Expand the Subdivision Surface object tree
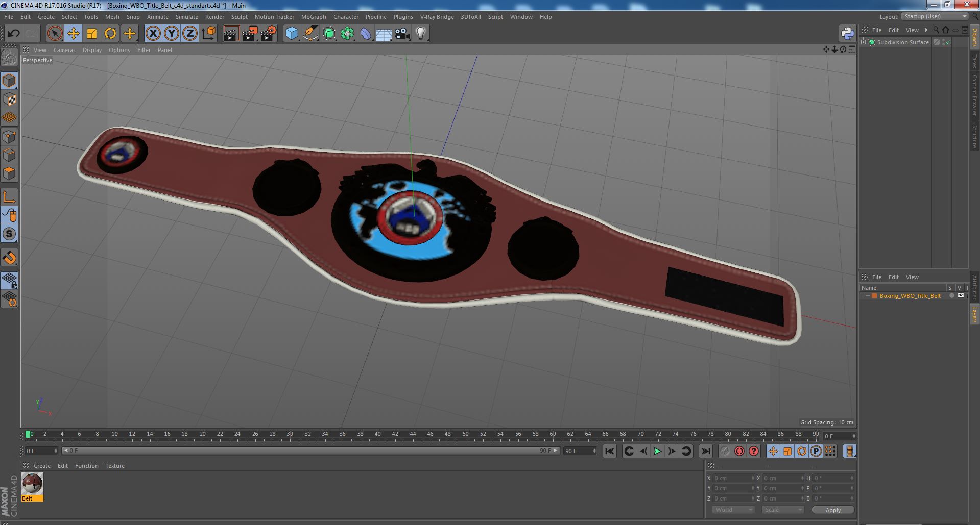 pos(864,42)
